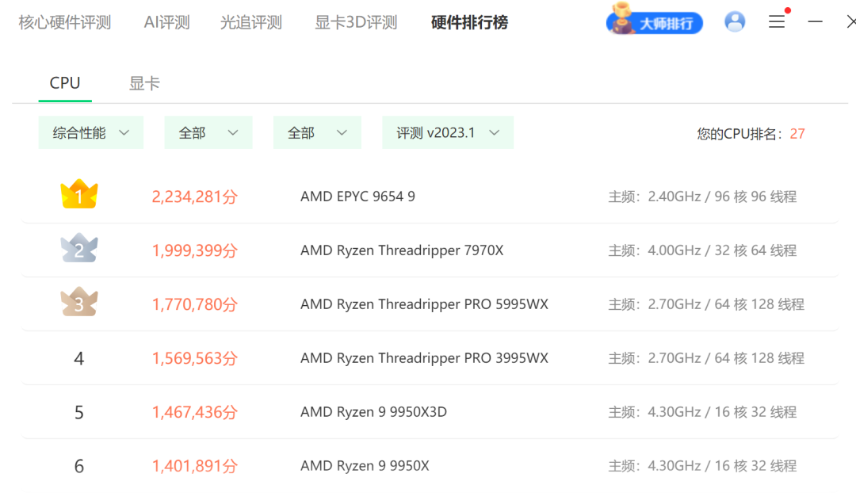Click spec 主频 4.00GHz / 32 核 64 线程
This screenshot has width=856, height=504.
(702, 250)
